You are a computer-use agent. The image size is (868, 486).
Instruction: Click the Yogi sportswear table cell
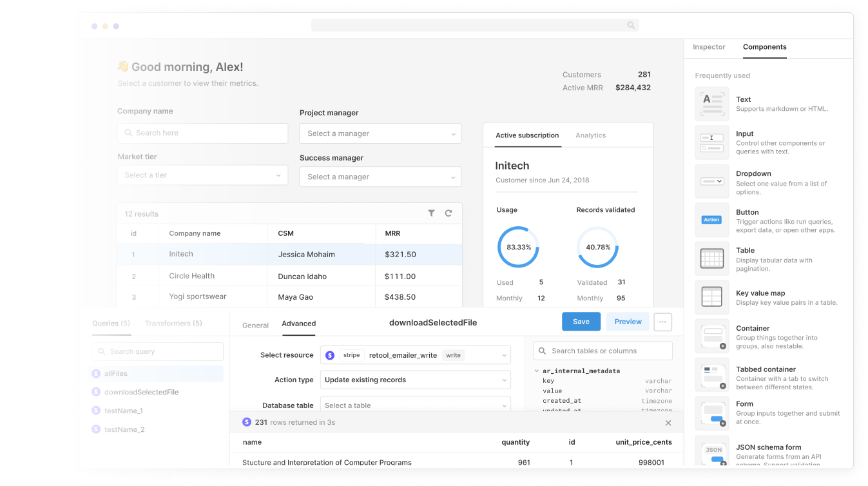coord(213,296)
